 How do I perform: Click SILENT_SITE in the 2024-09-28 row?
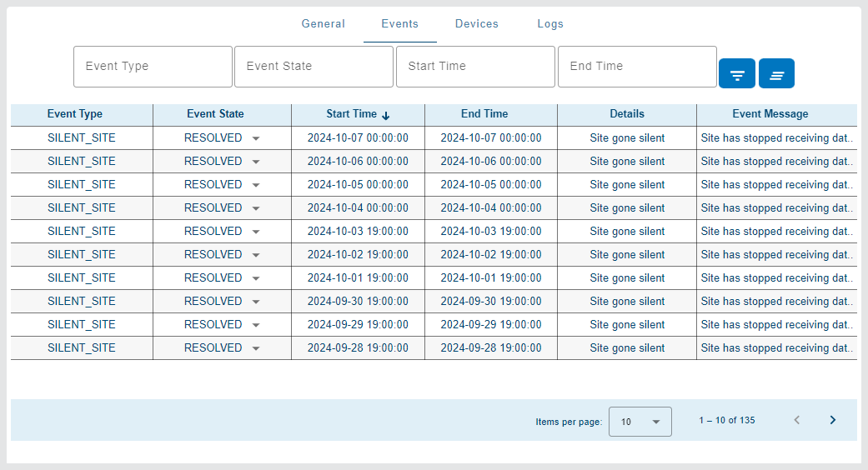click(x=82, y=347)
